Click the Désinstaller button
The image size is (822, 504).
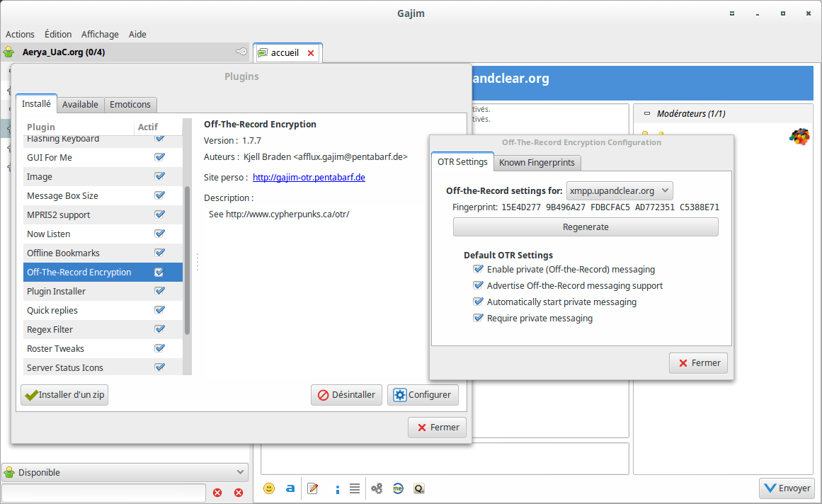[x=346, y=395]
